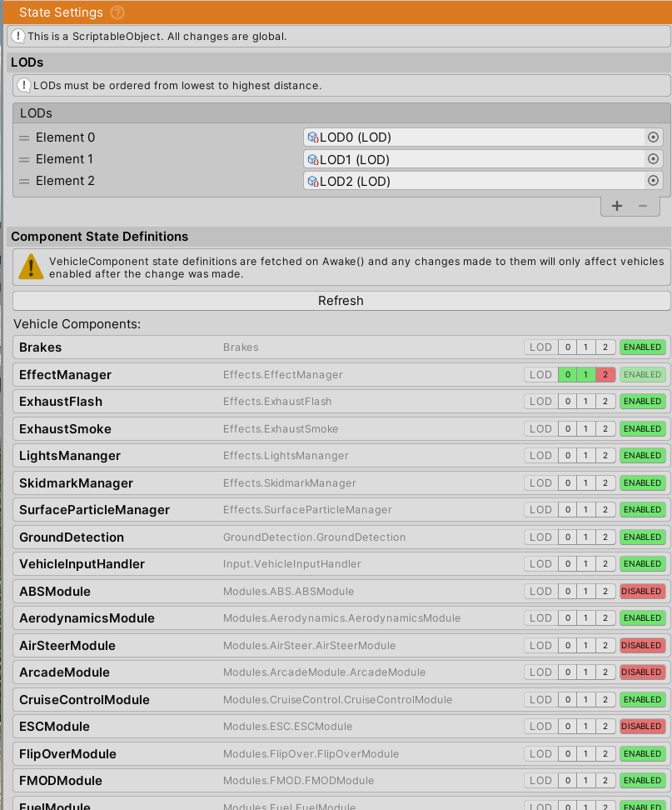Toggle LOD 2 off for EffectManager
Image resolution: width=672 pixels, height=810 pixels.
605,374
